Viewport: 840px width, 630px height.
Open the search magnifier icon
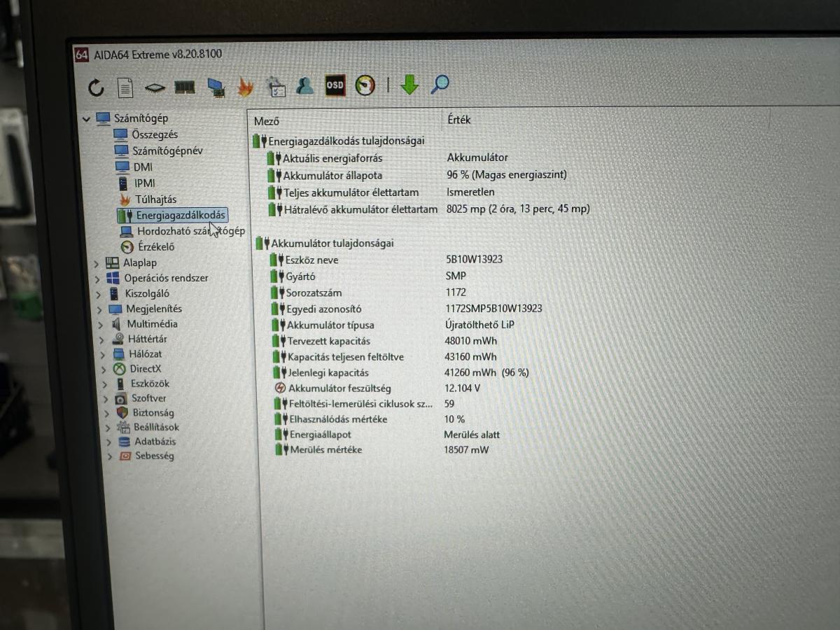pyautogui.click(x=439, y=85)
